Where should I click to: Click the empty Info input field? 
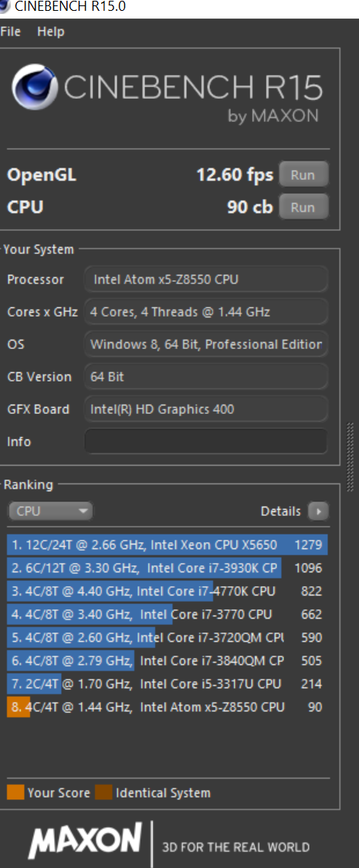[x=206, y=441]
